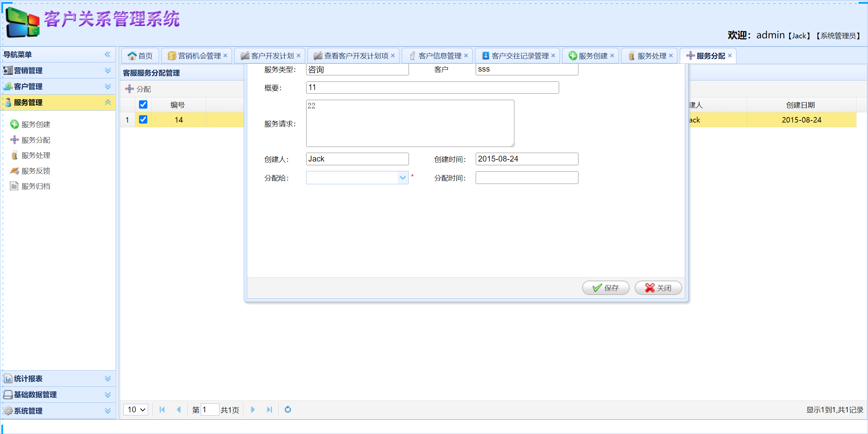Screen dimensions: 868x434
Task: Collapse the navigation panel with « arrow
Action: point(107,54)
